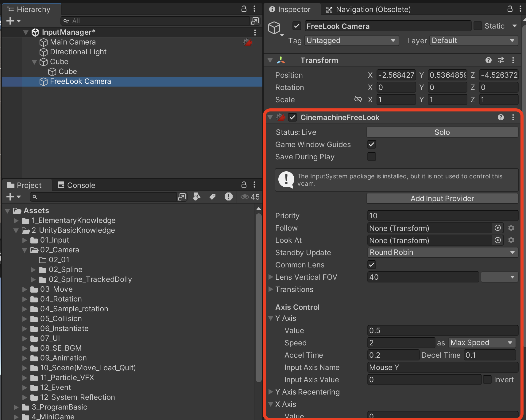Click the Add Input Provider button
Viewport: 526px width, 420px height.
442,199
